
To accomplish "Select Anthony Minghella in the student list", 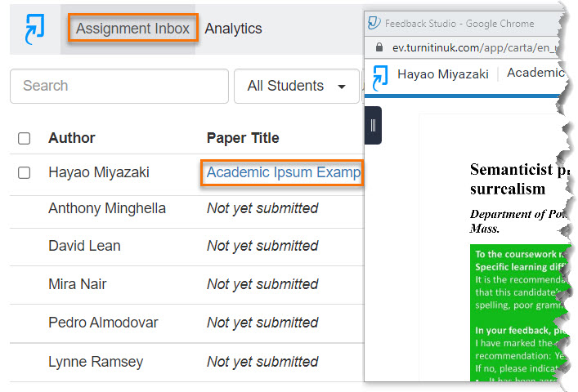I will pyautogui.click(x=107, y=208).
